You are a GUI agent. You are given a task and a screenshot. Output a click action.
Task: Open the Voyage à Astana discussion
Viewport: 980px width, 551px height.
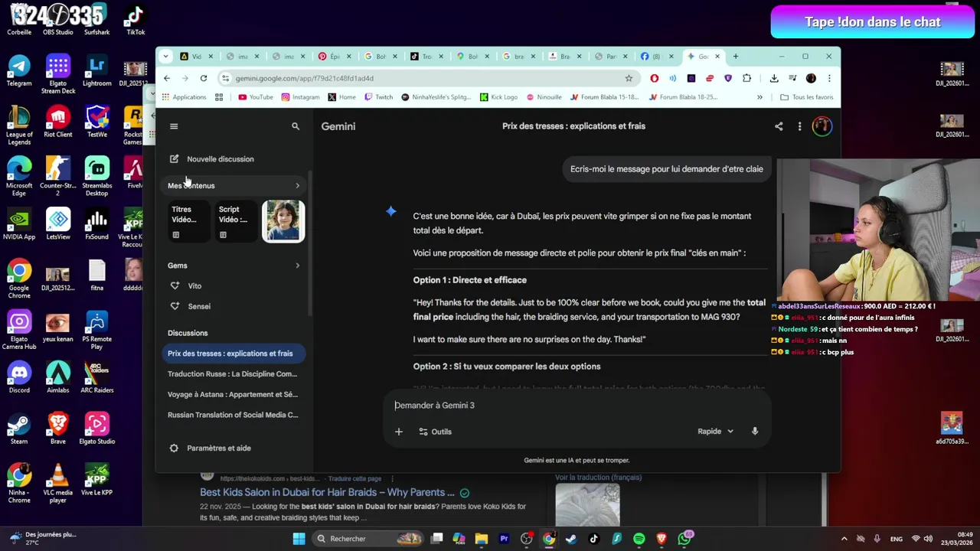click(x=234, y=395)
